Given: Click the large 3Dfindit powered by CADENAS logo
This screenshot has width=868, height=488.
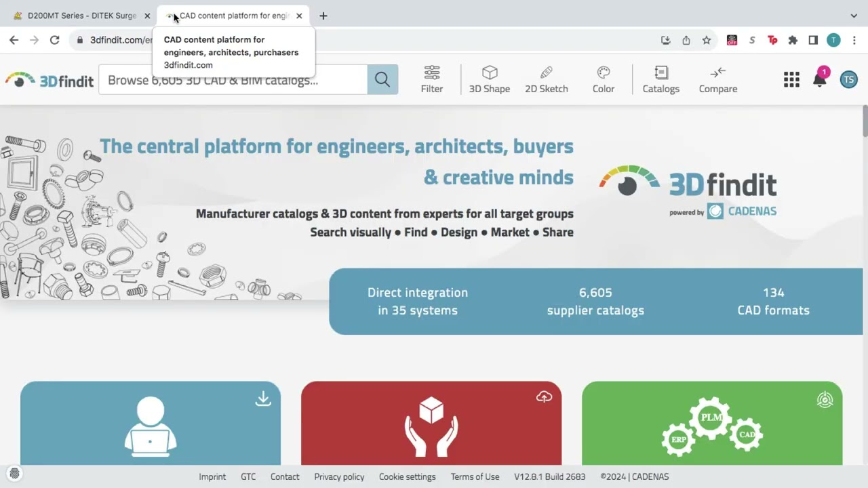Looking at the screenshot, I should click(x=688, y=192).
